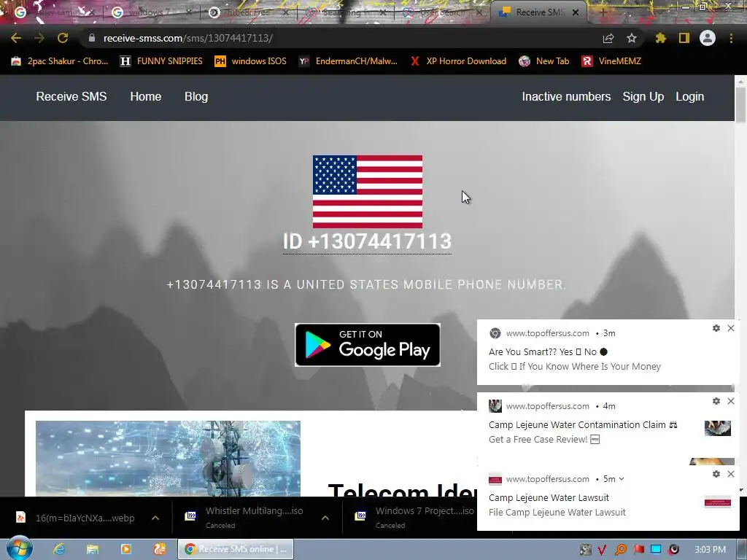The image size is (747, 560).
Task: Launch Internet Explorer from the taskbar
Action: pos(59,549)
